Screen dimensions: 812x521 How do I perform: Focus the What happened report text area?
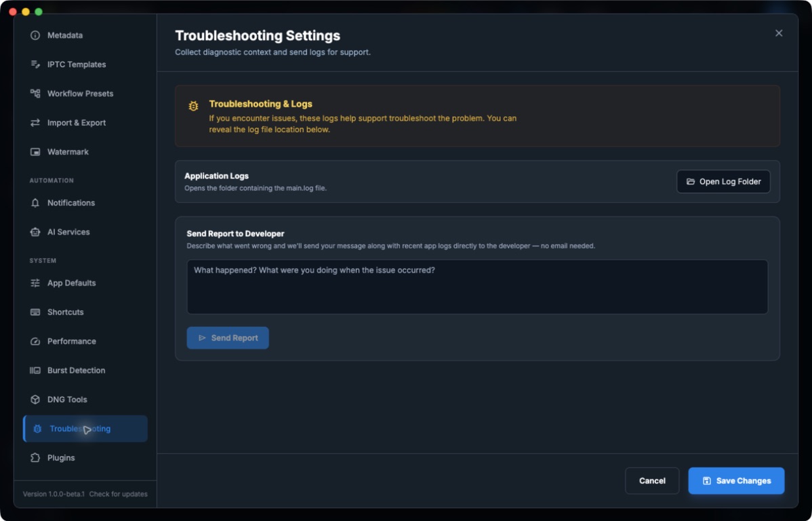(477, 287)
